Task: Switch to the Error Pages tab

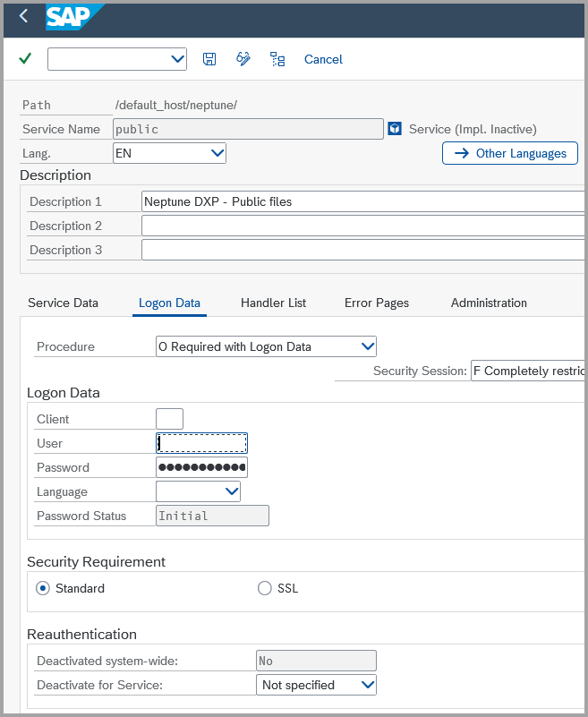Action: point(376,303)
